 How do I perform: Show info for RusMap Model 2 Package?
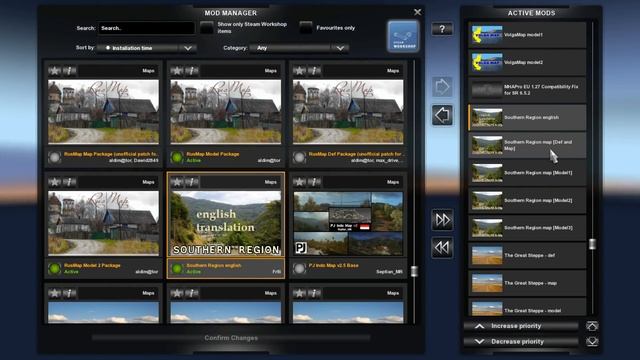click(70, 182)
